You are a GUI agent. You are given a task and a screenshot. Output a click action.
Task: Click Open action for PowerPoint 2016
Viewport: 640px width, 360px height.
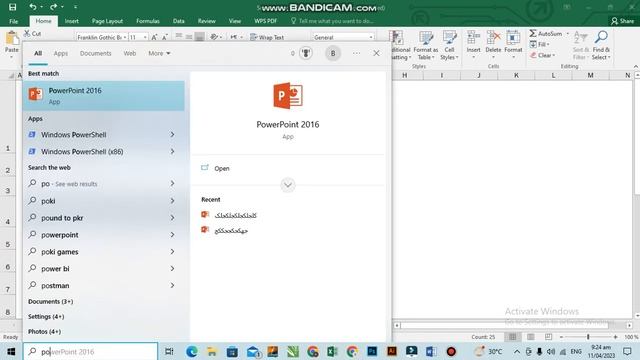click(222, 168)
